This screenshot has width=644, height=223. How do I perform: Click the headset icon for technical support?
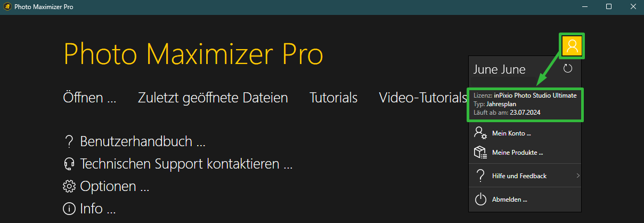click(x=68, y=164)
